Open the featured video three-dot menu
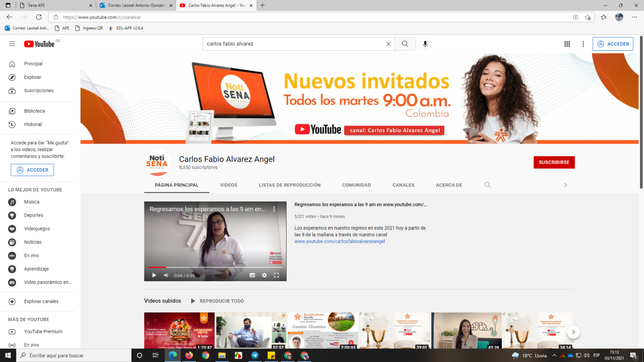This screenshot has width=644, height=362. tap(274, 209)
